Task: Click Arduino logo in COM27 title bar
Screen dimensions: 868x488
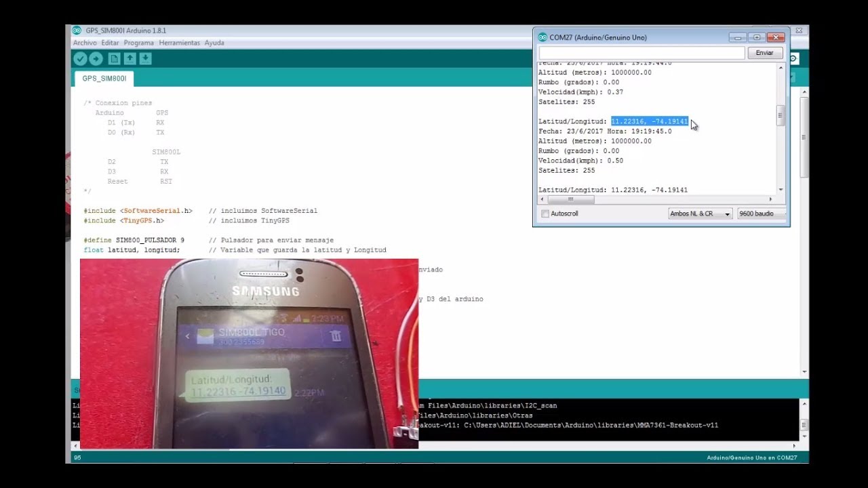Action: tap(542, 37)
